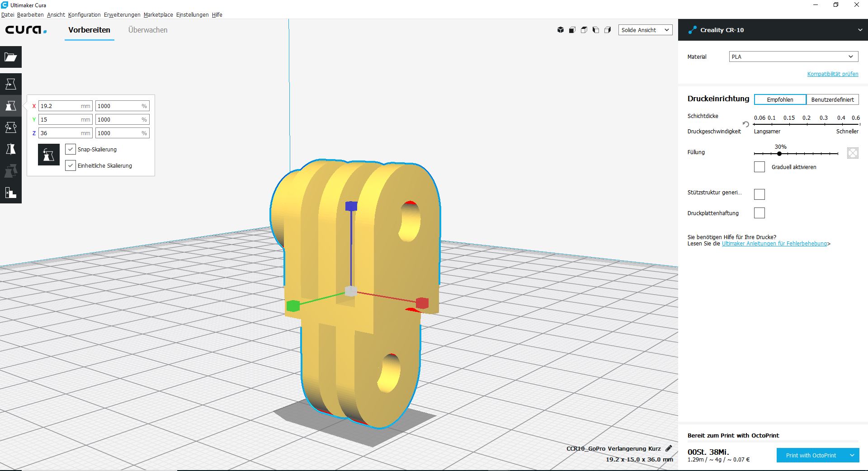Click the Y size mm input field
Screen dimensions: 868x471
66,119
